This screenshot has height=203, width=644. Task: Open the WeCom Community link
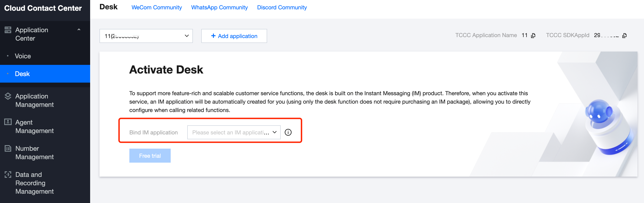coord(156,7)
